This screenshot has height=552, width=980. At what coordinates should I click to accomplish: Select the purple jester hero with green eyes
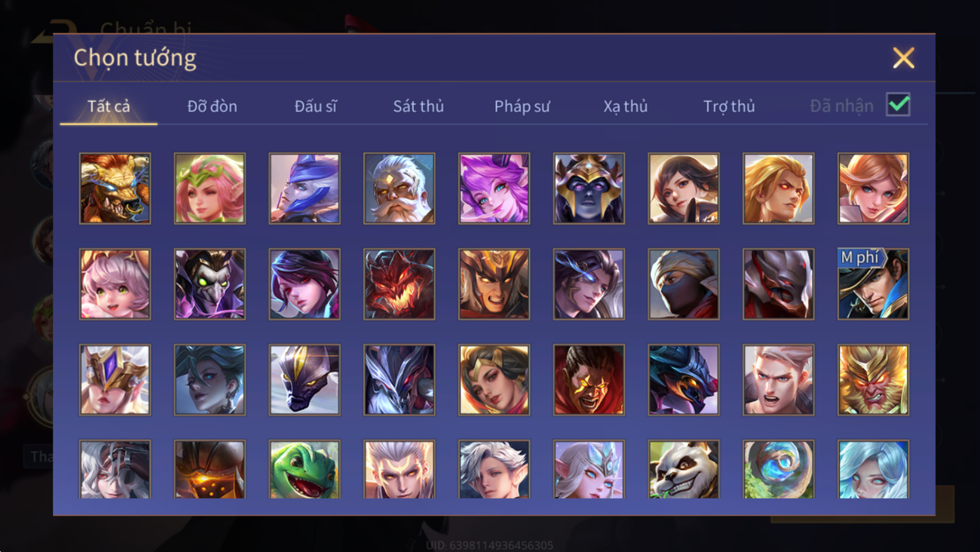210,284
